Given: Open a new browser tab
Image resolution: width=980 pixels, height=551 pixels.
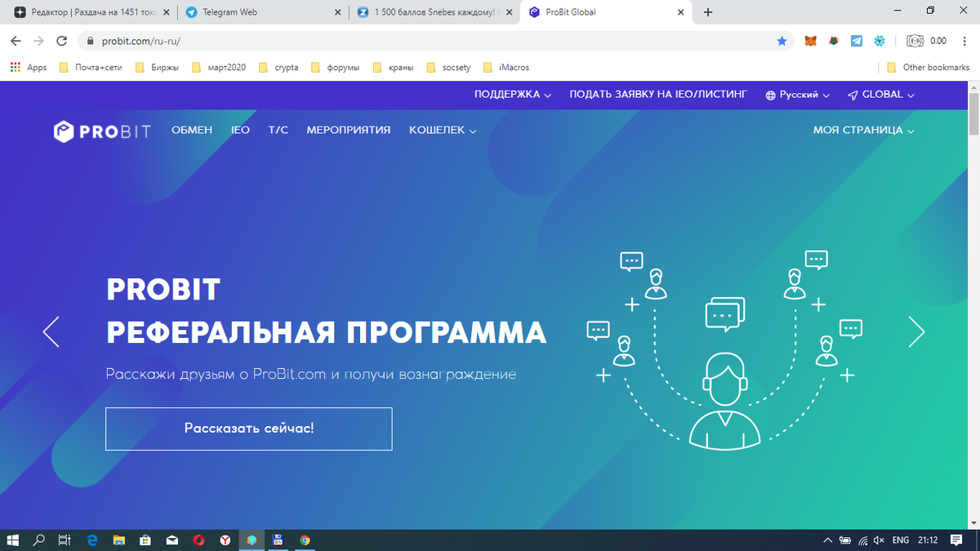Looking at the screenshot, I should point(708,12).
